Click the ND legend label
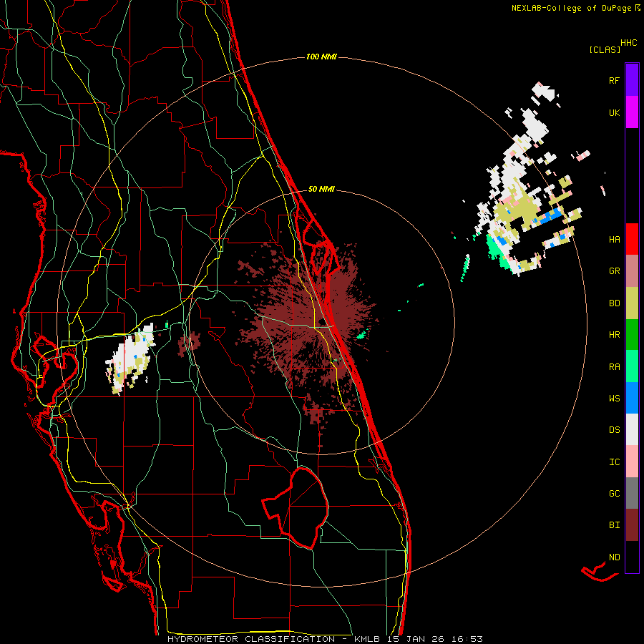Screen dimensions: 644x644 click(614, 557)
